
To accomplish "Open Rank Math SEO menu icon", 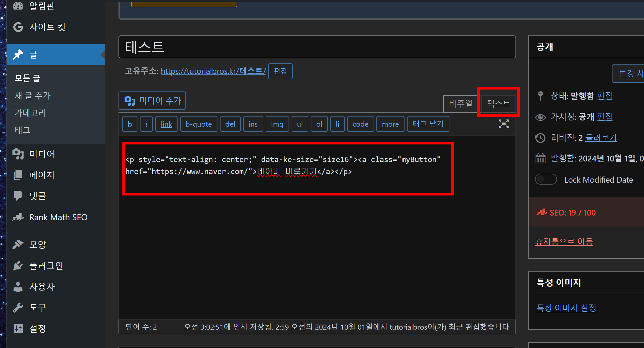I will 18,217.
